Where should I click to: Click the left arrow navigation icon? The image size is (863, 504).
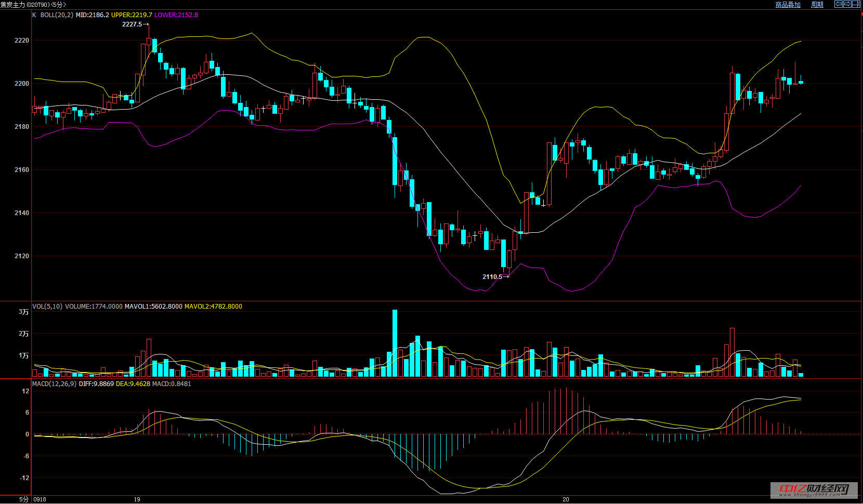tap(839, 4)
